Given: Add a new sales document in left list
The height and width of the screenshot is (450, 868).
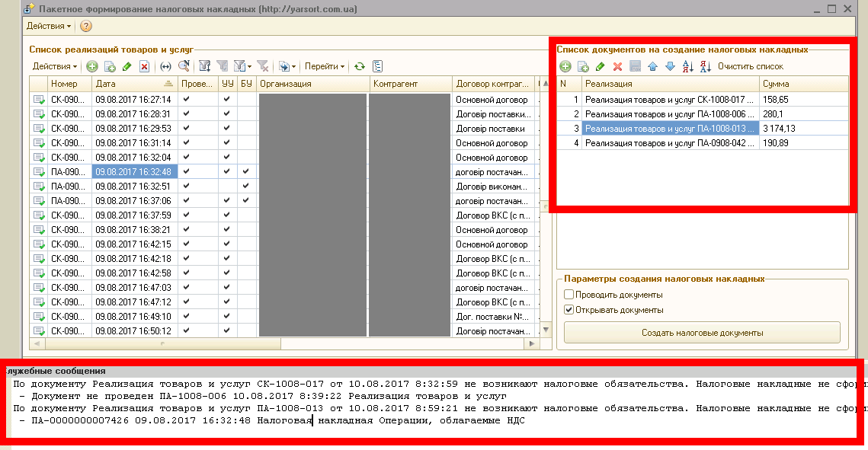Looking at the screenshot, I should (x=92, y=66).
